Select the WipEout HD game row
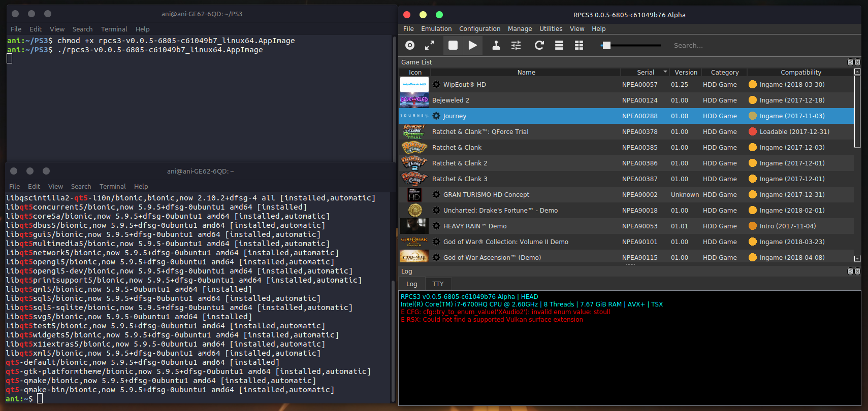This screenshot has width=868, height=411. coord(627,85)
